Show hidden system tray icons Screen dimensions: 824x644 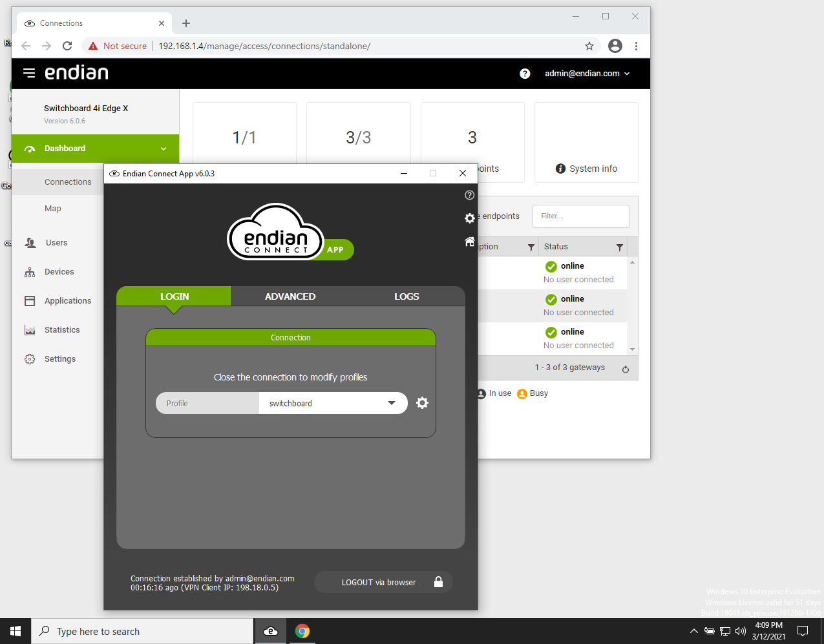pos(693,631)
